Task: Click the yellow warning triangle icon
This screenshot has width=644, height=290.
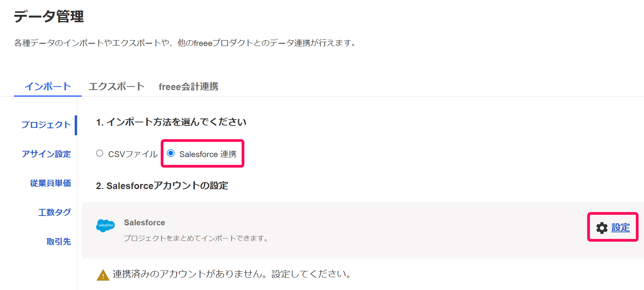Action: click(103, 275)
